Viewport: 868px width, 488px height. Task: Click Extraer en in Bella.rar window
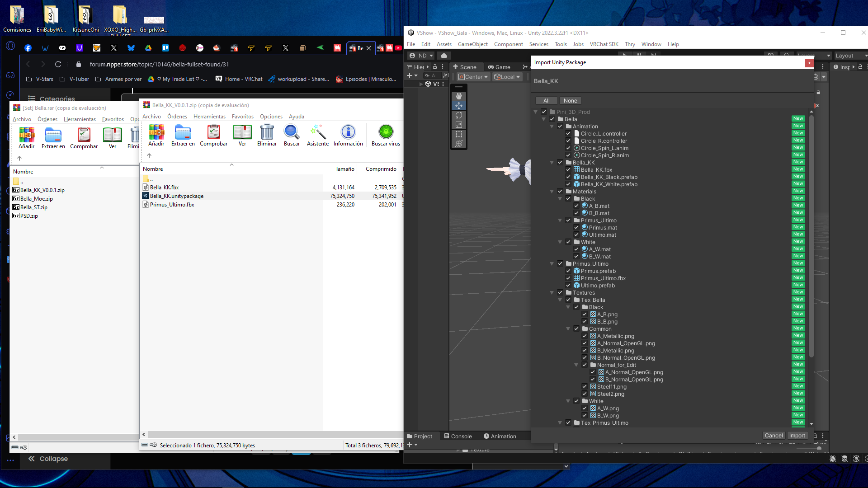(x=53, y=138)
